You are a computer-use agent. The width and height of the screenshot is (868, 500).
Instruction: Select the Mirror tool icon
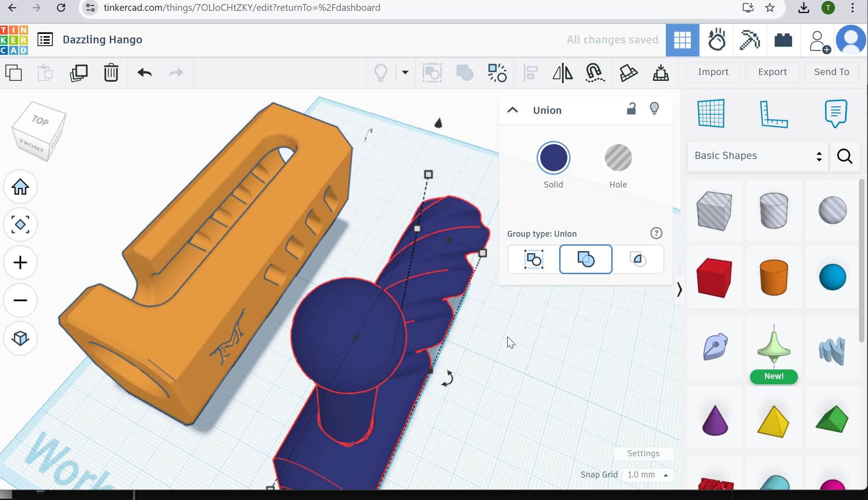coord(562,73)
